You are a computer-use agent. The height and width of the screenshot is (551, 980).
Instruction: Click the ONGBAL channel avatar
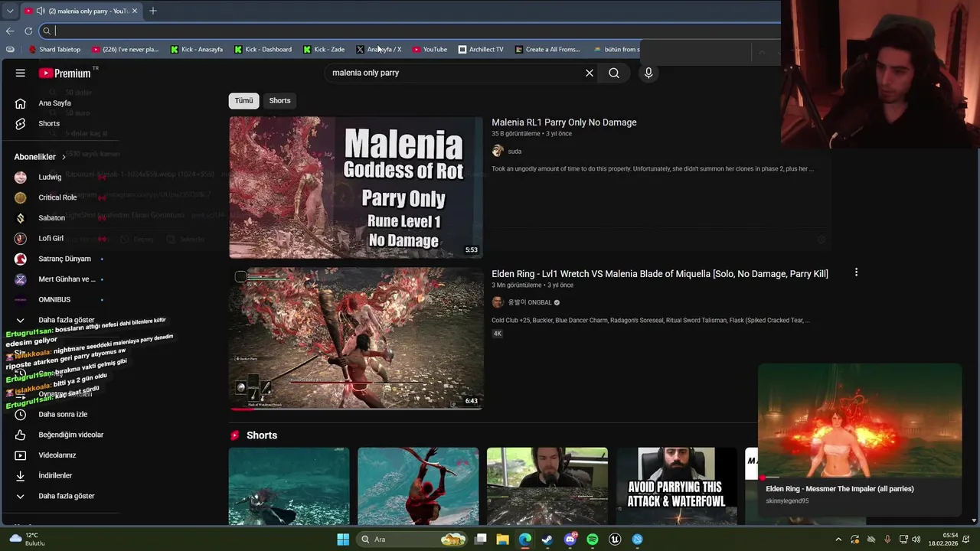[498, 302]
